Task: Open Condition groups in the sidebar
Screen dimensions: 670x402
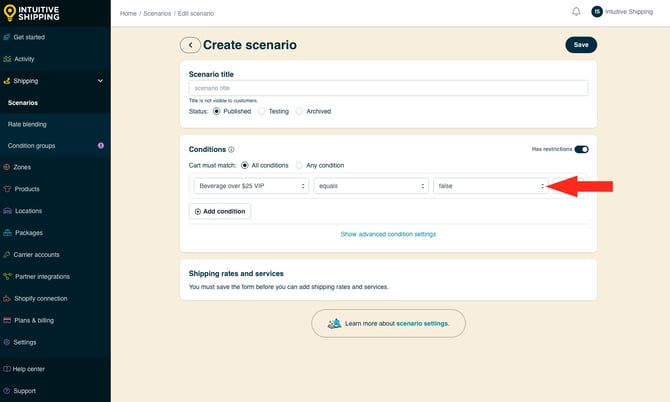Action: coord(31,146)
